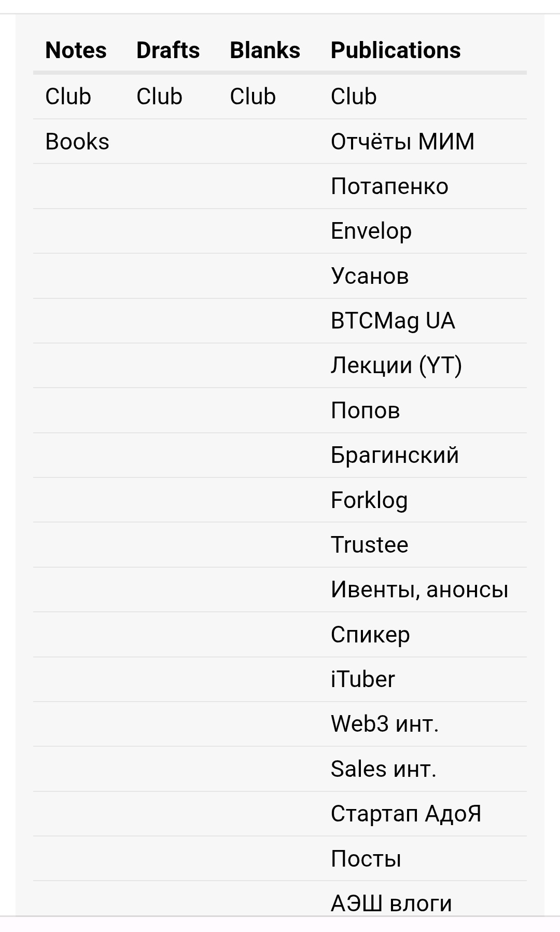Image resolution: width=560 pixels, height=932 pixels.
Task: Select the Trustee entry
Action: click(x=369, y=545)
